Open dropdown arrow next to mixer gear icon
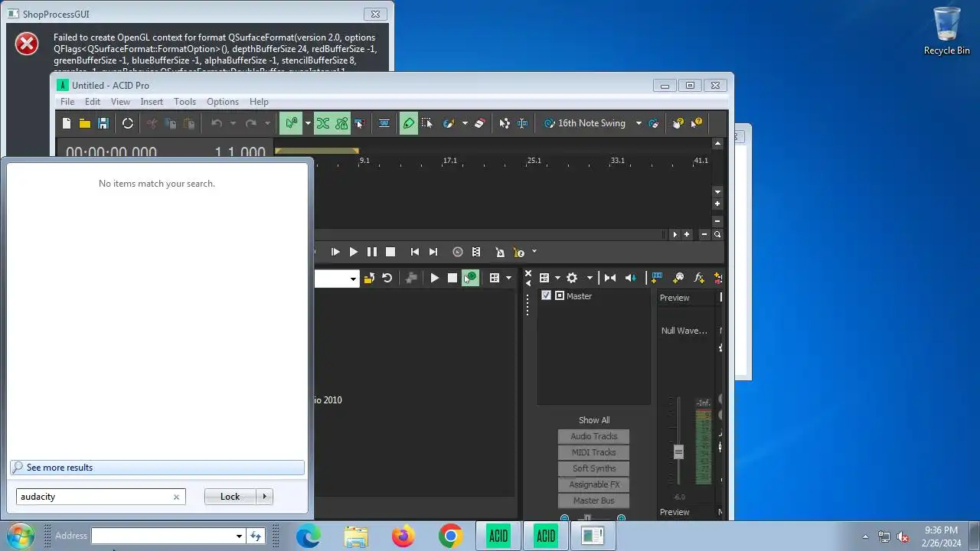 pos(590,278)
